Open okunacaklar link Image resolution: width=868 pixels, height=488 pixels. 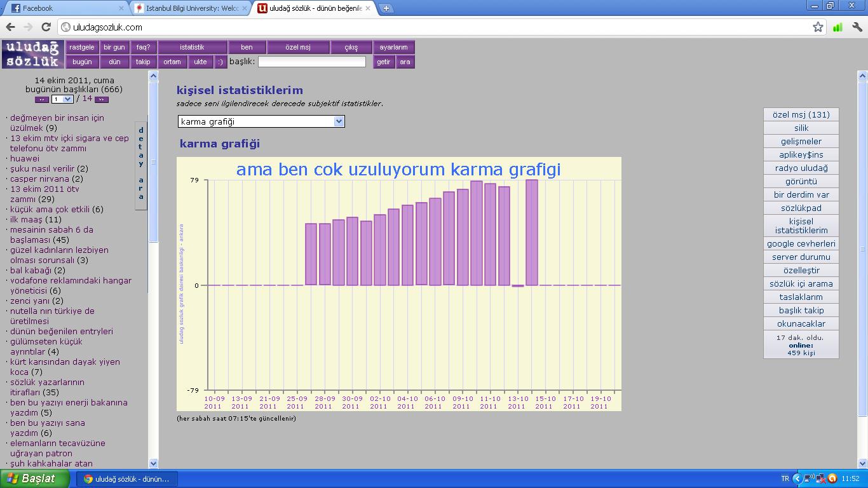(801, 323)
